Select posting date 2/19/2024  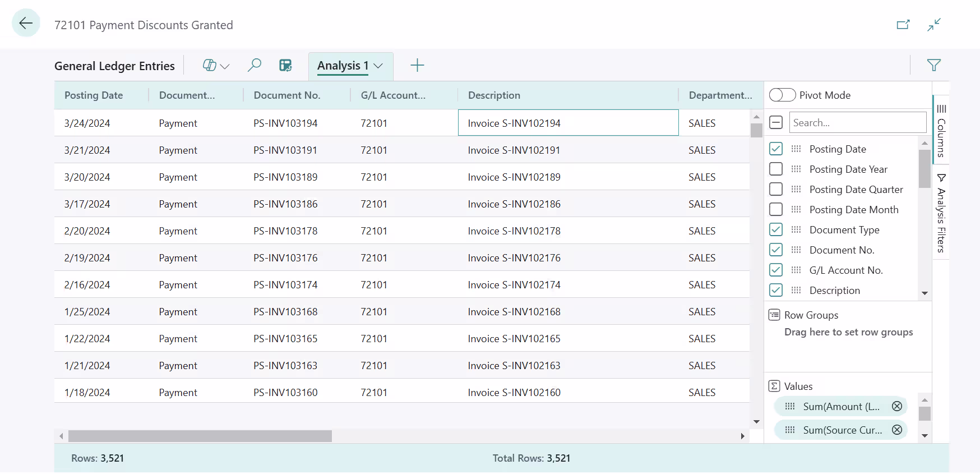87,258
